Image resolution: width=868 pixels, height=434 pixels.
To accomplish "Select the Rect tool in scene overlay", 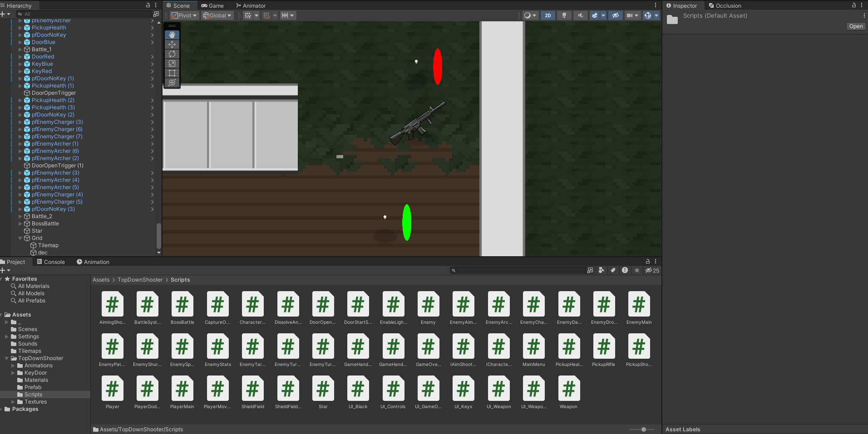I will (x=172, y=73).
